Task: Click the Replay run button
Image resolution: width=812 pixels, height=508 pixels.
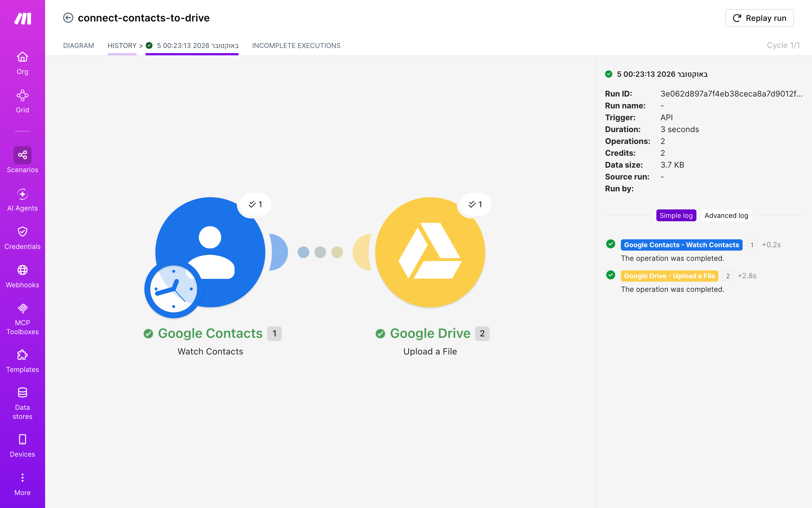Action: (759, 18)
